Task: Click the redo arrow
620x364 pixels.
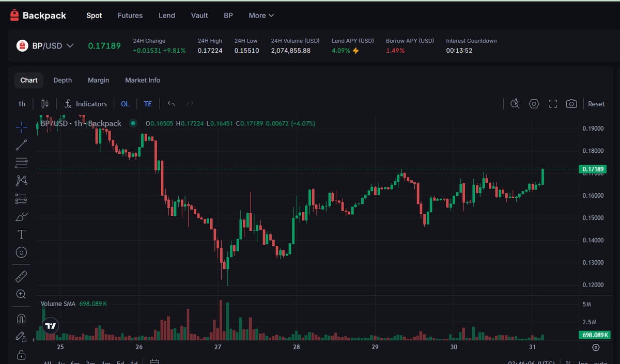Action: pos(190,104)
